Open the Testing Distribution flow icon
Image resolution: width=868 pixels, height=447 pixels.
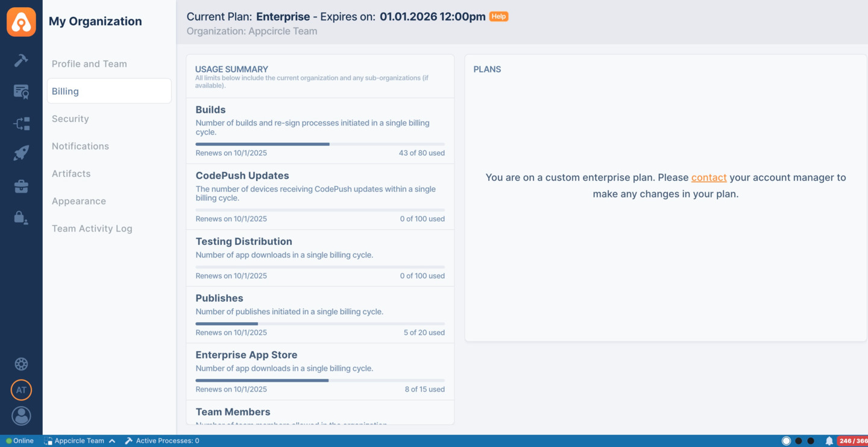[x=21, y=124]
